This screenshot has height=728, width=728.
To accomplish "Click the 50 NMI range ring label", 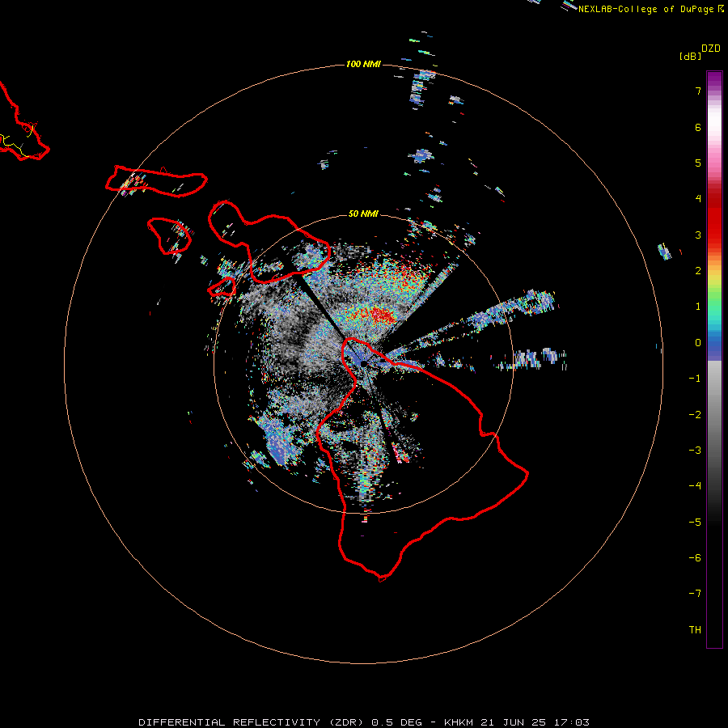I will [363, 214].
